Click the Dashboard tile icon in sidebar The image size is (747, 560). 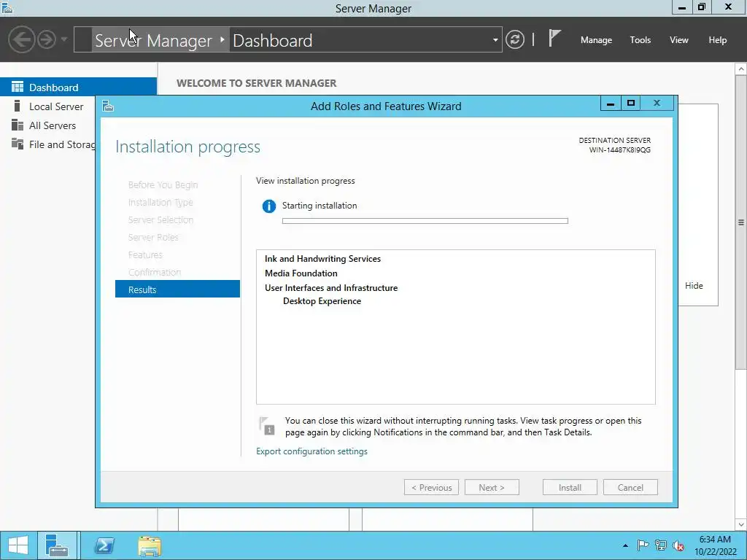click(x=18, y=87)
